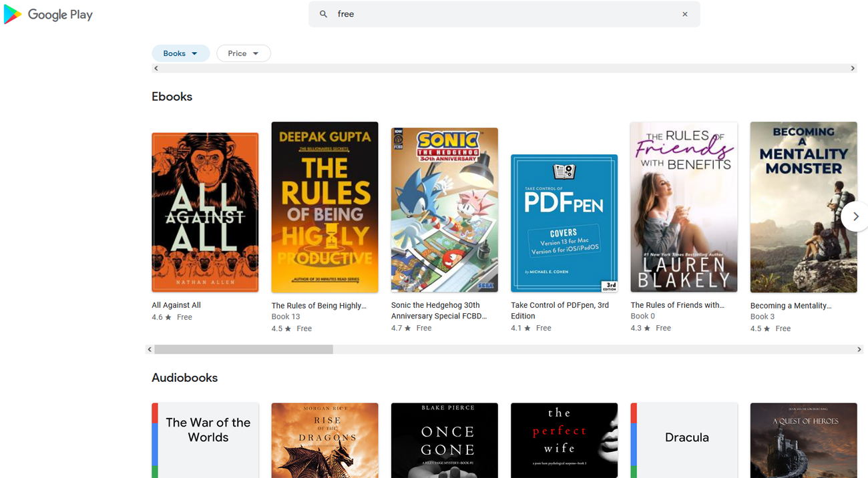Open 'Take Control of PDFpen, 3rd Edition'
Screen dimensions: 868x478
click(x=560, y=310)
